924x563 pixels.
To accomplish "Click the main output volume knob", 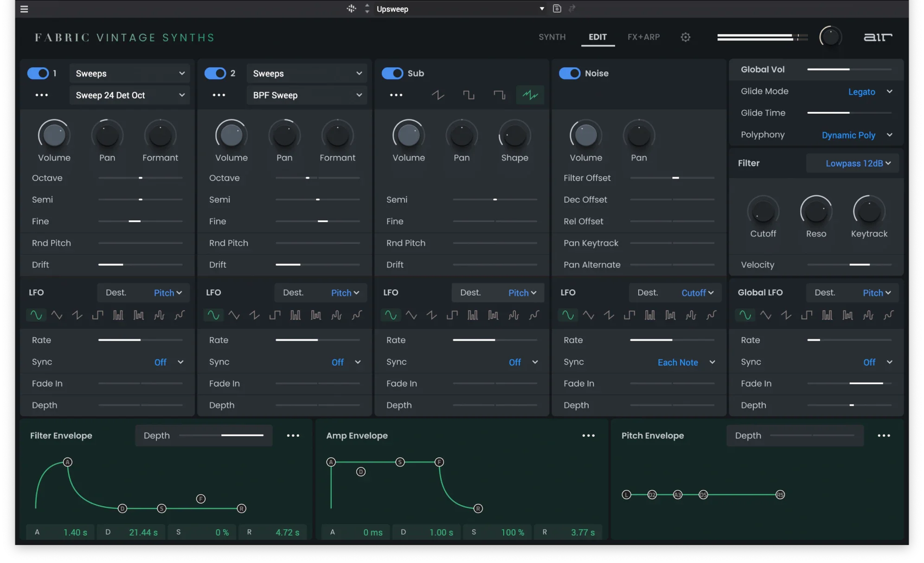I will (x=830, y=37).
